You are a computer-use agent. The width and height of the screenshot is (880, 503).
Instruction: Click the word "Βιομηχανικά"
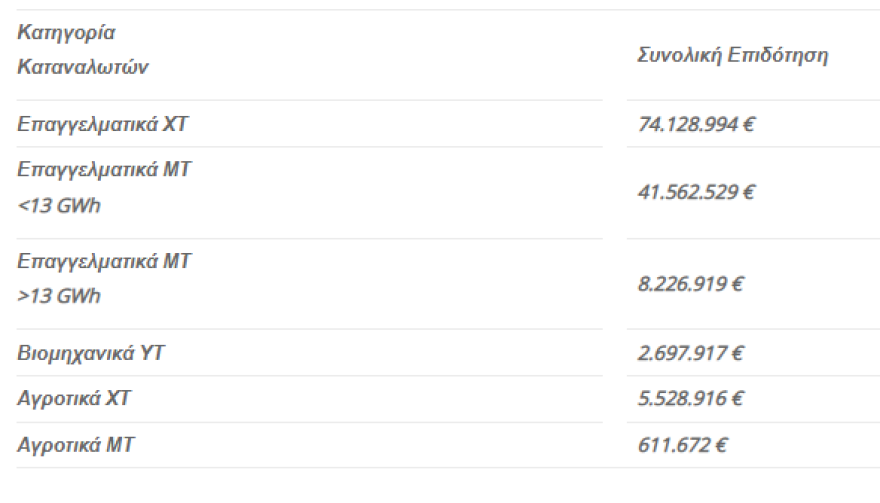pyautogui.click(x=72, y=353)
